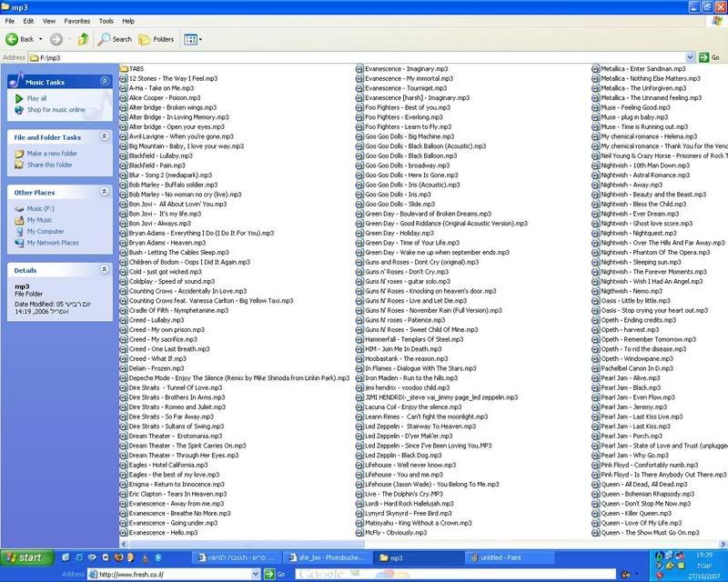Open the Help menu
This screenshot has height=582, width=728.
(x=128, y=21)
